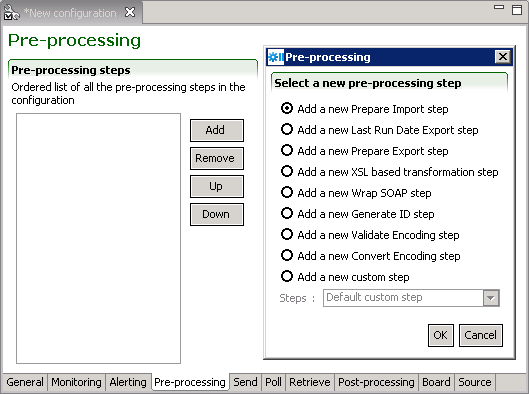Select Add a new Validate Encoding step
The image size is (529, 394).
[370, 234]
